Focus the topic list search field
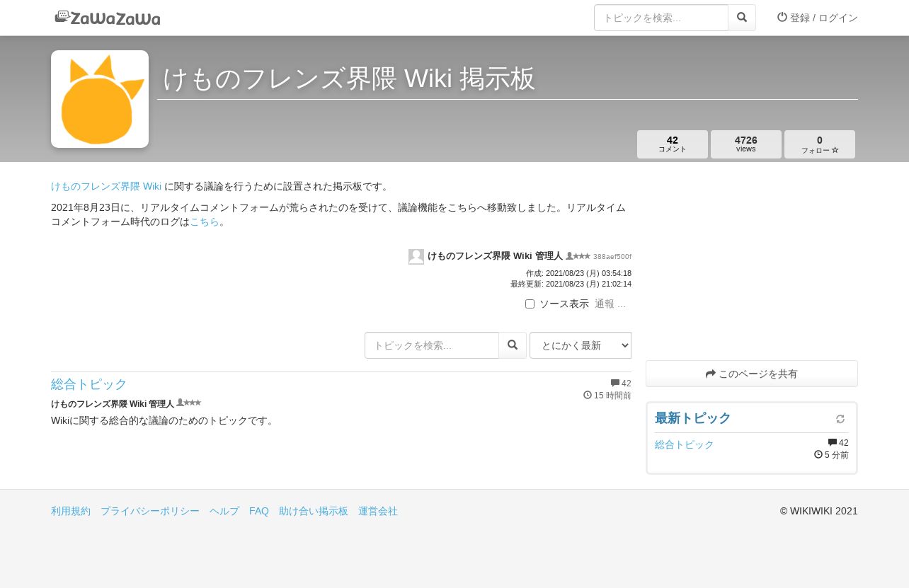Image resolution: width=909 pixels, height=588 pixels. (432, 345)
